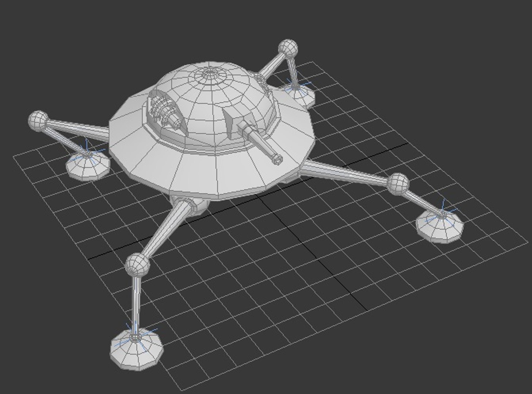Select the foreground leg's foot pad
Screen dimensions: 532x394
click(x=137, y=349)
